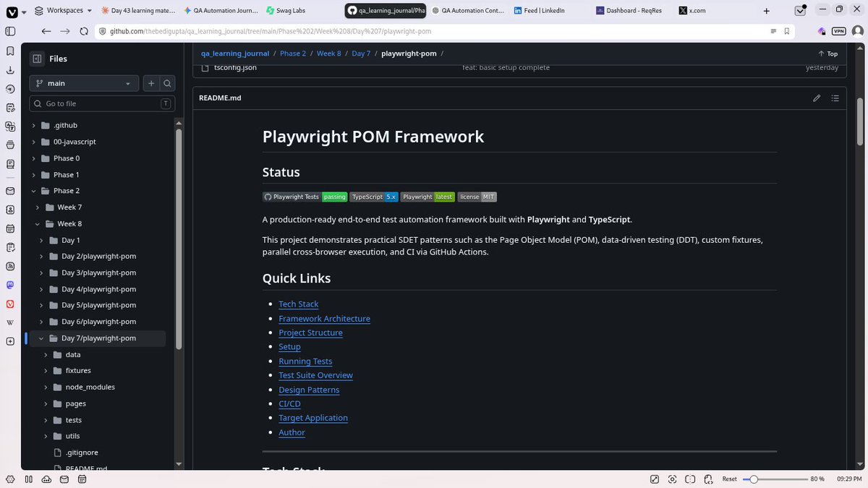Reset page zoom to default
The width and height of the screenshot is (868, 488).
tap(729, 479)
